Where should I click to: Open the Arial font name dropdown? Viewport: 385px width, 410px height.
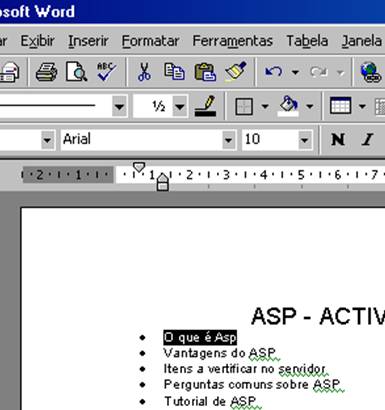pyautogui.click(x=228, y=140)
